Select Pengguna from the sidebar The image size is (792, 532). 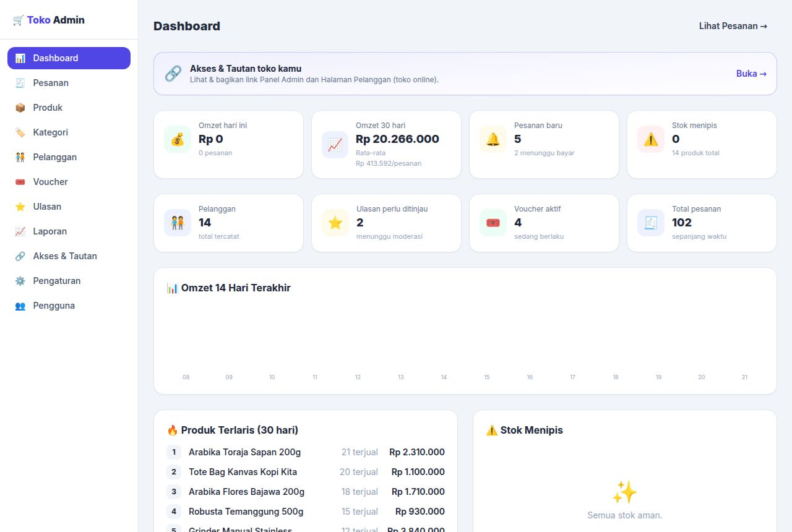click(x=69, y=306)
